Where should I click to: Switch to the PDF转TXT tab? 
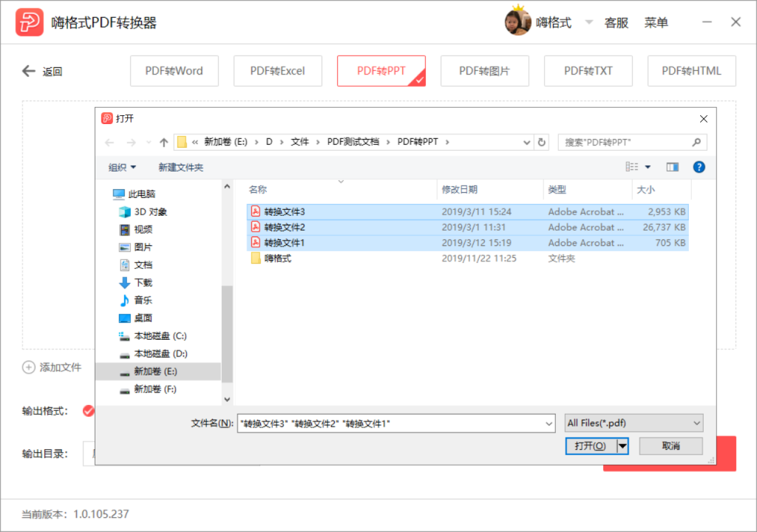[x=588, y=71]
